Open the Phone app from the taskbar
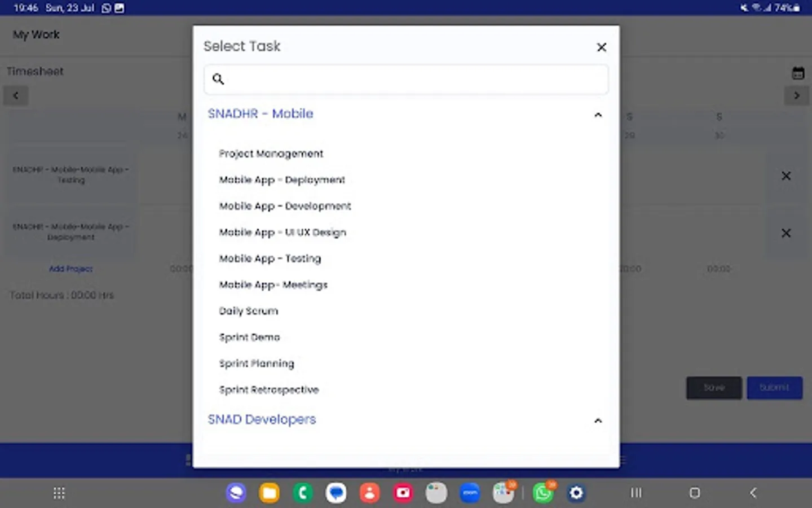 click(302, 492)
